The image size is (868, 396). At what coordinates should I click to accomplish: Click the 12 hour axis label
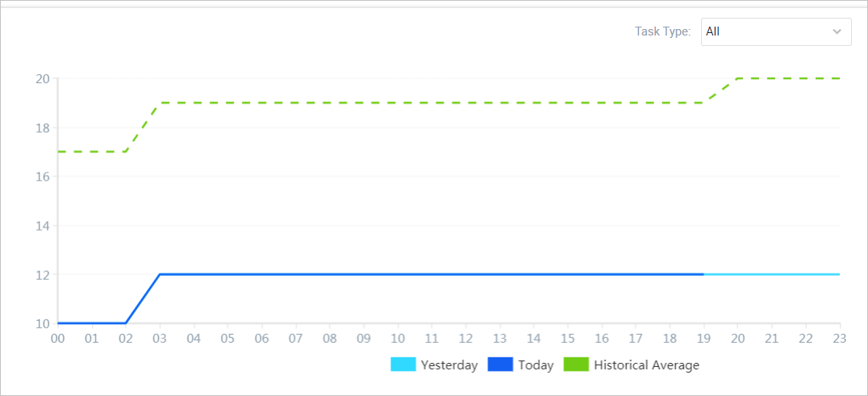click(466, 339)
